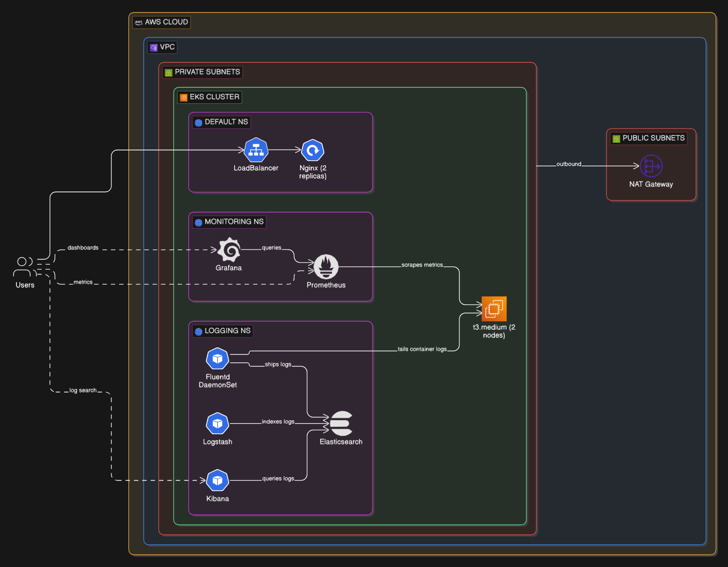This screenshot has width=728, height=567.
Task: Click the Public Subnets lock icon
Action: coord(616,138)
